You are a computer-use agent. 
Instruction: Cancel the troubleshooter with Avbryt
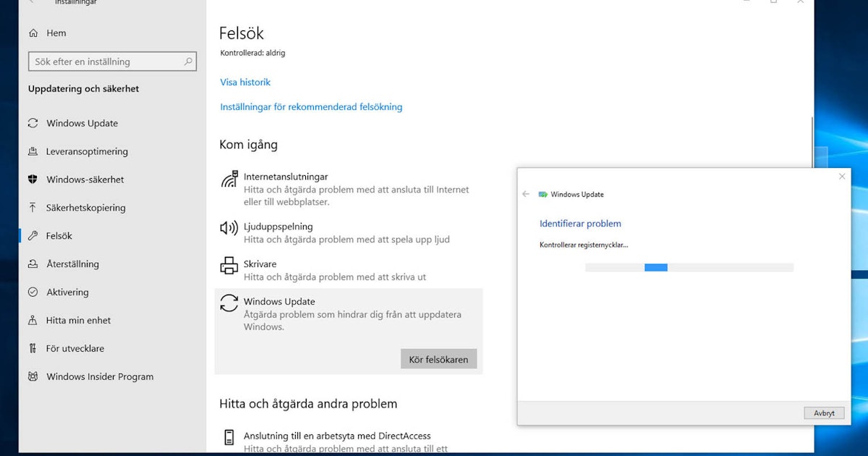[x=824, y=413]
